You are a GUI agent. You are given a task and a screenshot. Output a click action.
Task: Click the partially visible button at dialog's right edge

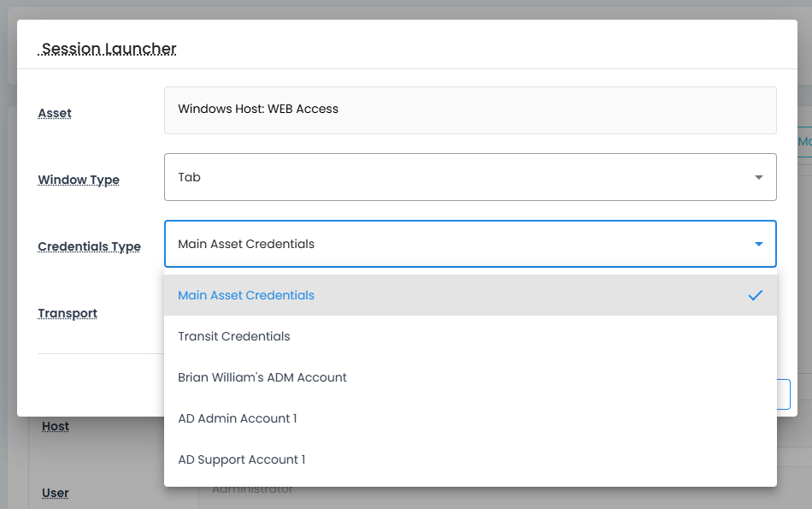[783, 394]
